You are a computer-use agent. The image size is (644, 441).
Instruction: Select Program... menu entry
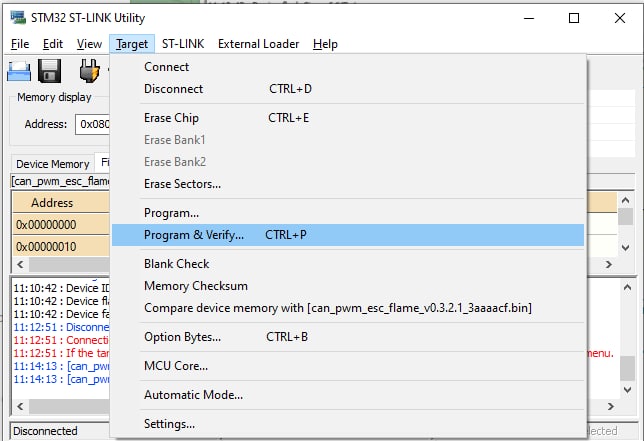coord(348,213)
